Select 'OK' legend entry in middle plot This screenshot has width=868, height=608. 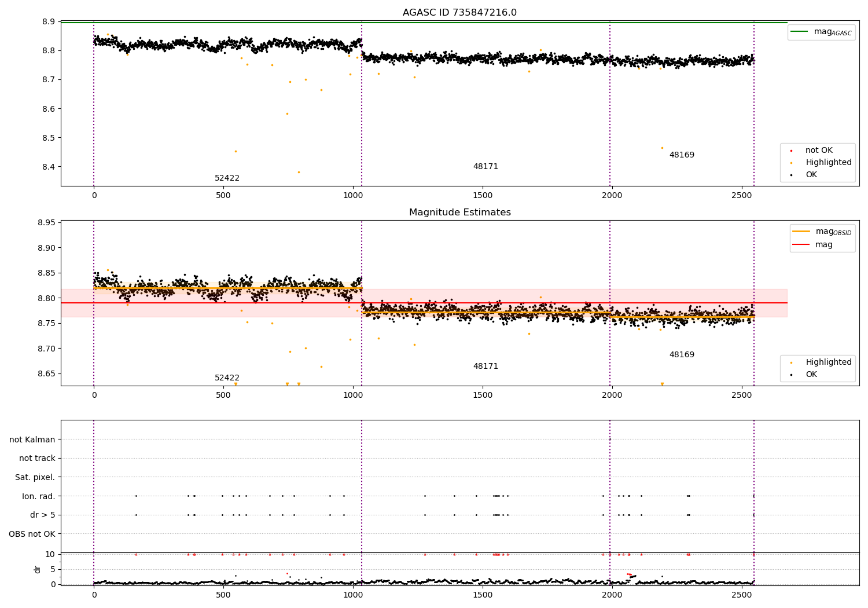(811, 375)
